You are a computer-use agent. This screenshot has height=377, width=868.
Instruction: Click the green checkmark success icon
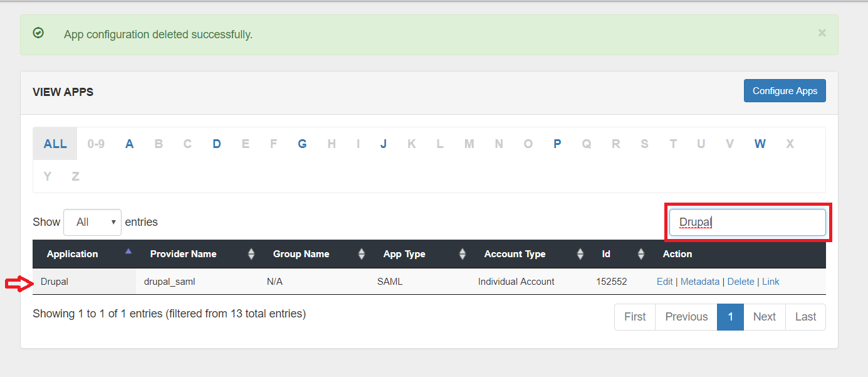point(38,33)
